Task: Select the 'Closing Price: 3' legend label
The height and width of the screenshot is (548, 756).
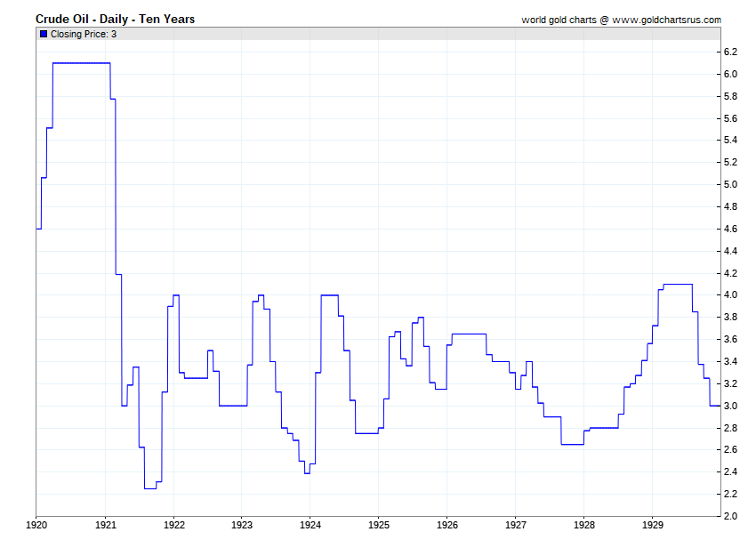Action: (84, 34)
